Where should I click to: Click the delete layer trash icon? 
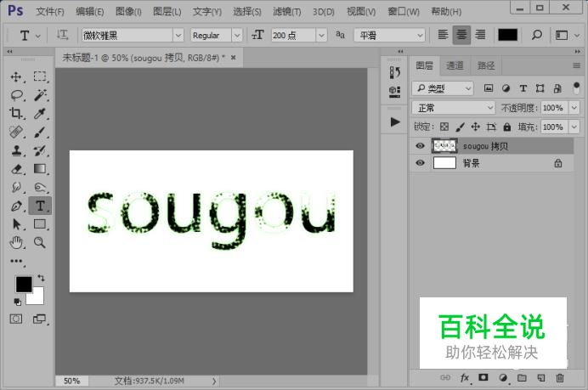560,377
